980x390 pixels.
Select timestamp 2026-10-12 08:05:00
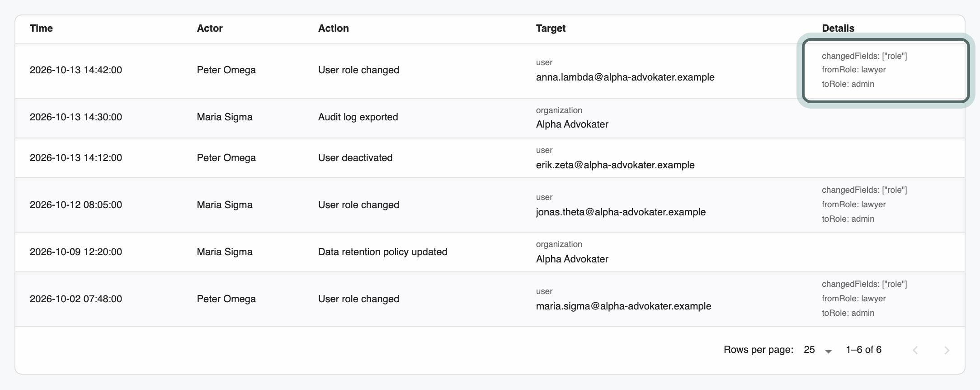click(76, 205)
